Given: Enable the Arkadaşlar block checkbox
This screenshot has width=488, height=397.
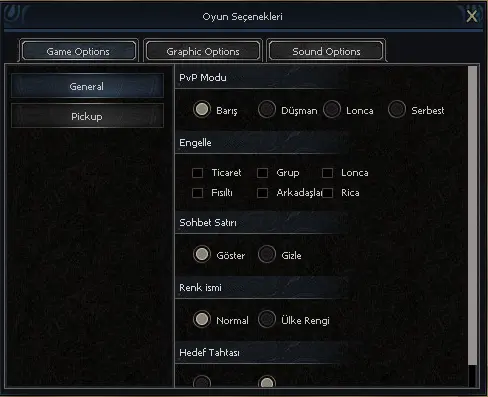Looking at the screenshot, I should [x=262, y=193].
